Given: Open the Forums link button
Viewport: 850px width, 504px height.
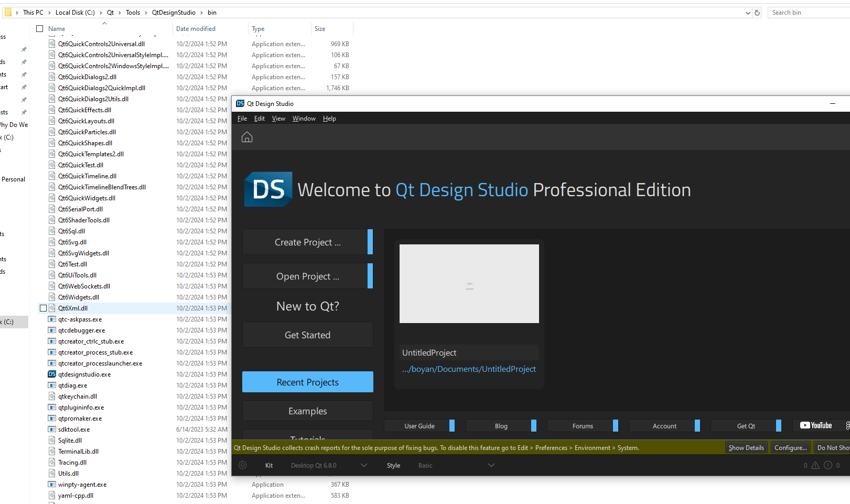Looking at the screenshot, I should (x=583, y=426).
